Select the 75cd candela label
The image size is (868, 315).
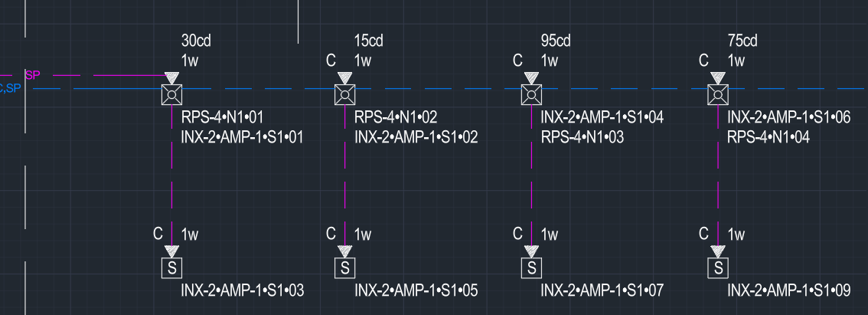point(742,41)
